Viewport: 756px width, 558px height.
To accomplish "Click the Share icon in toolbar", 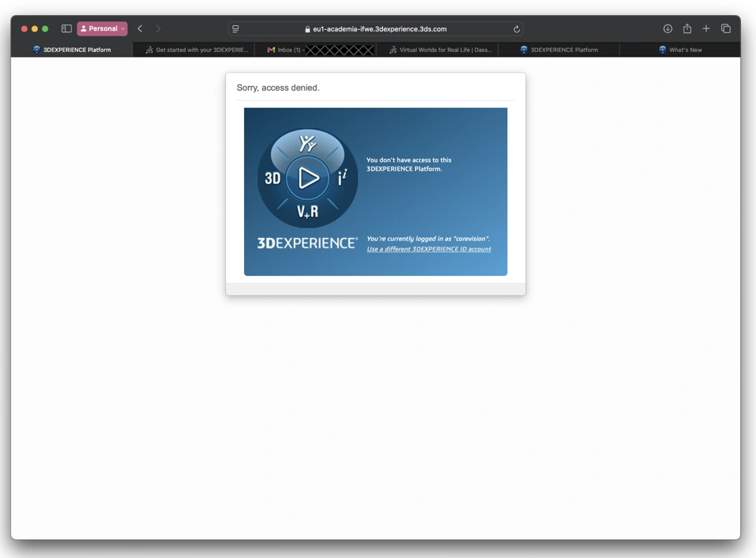I will coord(687,28).
